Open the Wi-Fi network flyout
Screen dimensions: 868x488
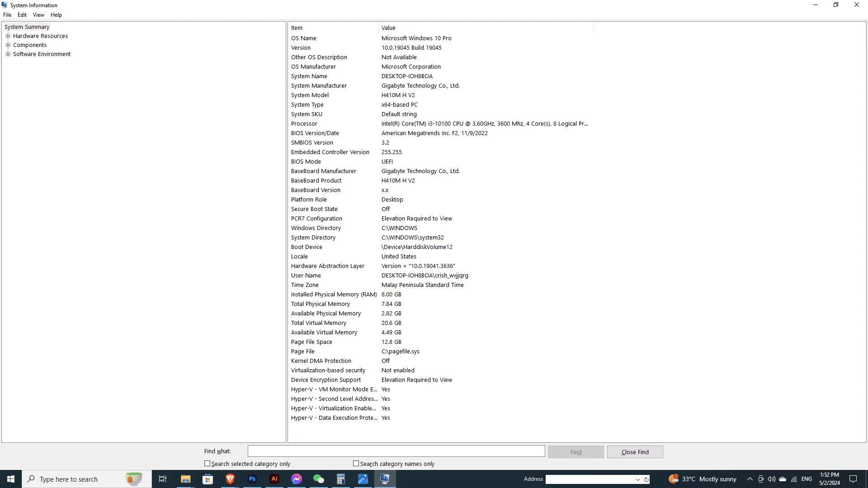pyautogui.click(x=794, y=479)
